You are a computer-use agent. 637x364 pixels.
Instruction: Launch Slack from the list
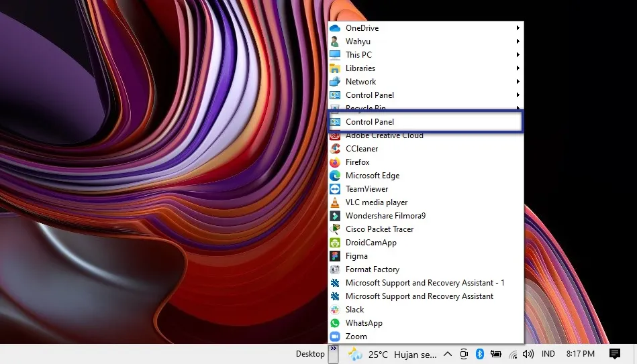[354, 310]
